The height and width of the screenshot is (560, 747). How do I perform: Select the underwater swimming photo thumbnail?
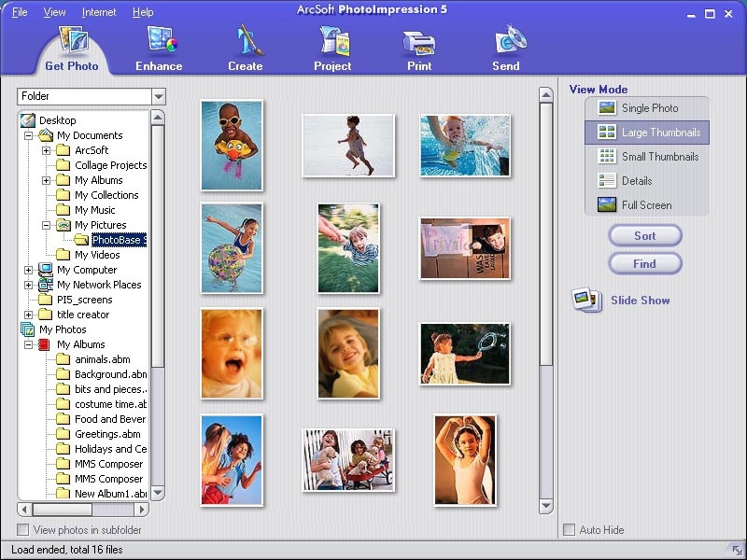tap(464, 145)
